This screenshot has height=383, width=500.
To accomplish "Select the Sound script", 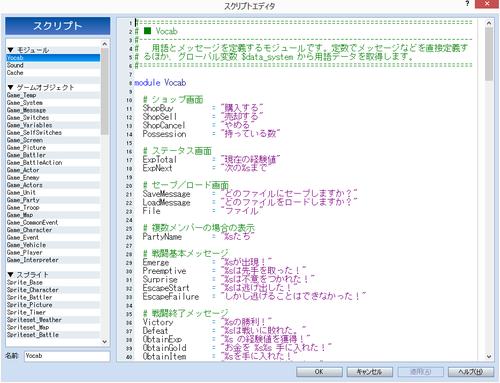I will 53,65.
